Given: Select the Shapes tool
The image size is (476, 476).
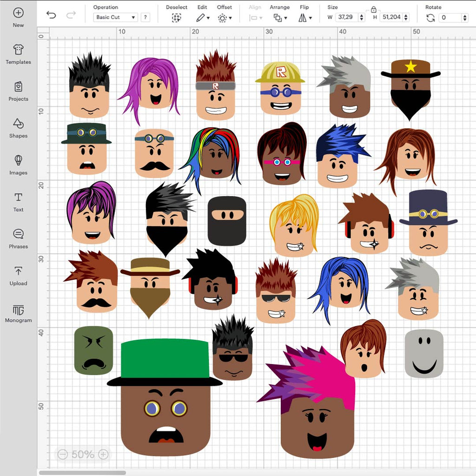Looking at the screenshot, I should [x=18, y=124].
